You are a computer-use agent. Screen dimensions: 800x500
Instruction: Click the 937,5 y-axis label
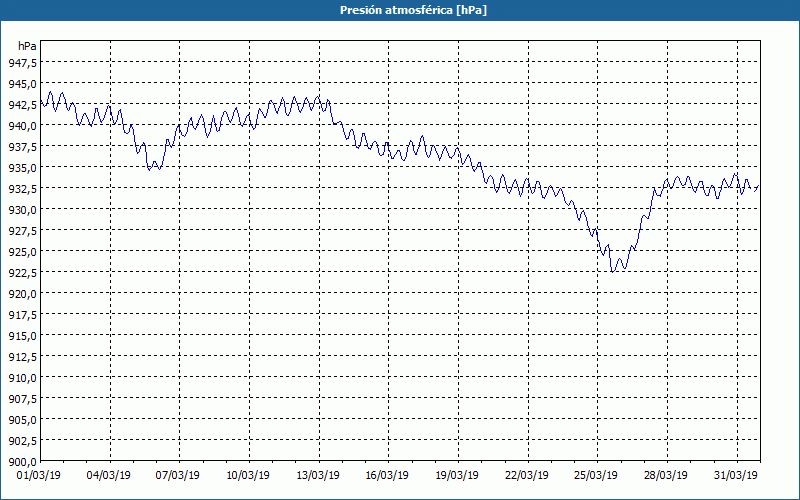point(22,146)
